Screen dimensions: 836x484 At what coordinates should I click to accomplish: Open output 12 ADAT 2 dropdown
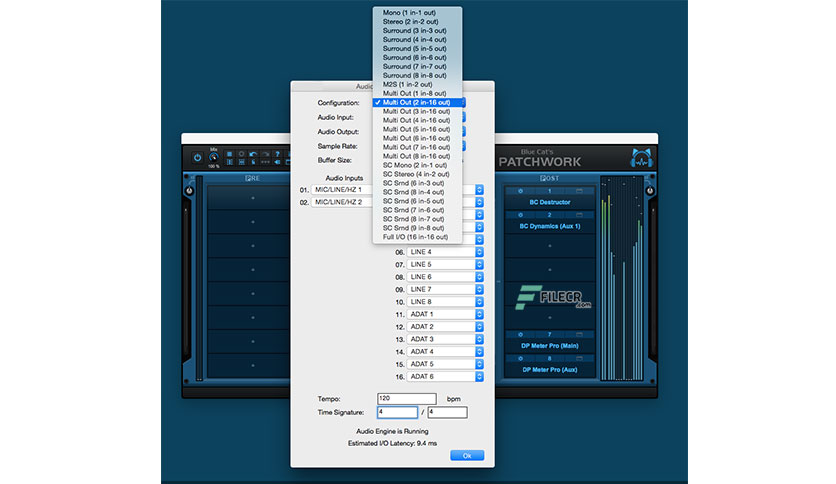coord(445,326)
